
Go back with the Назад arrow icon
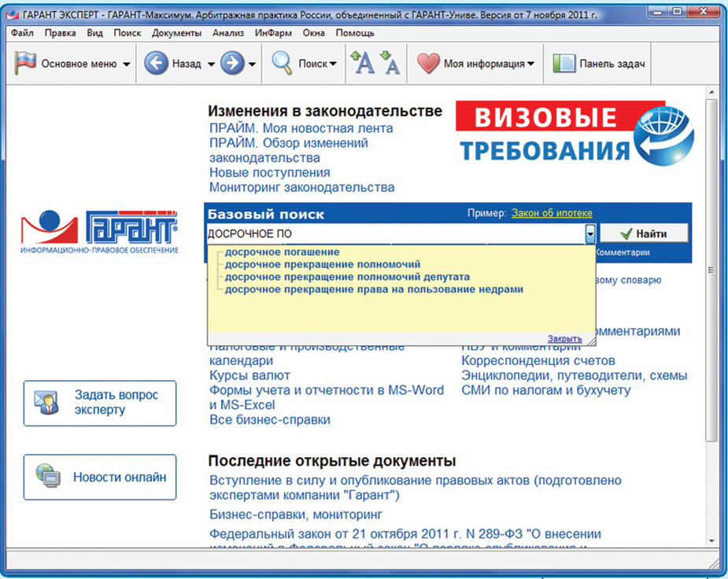tap(157, 64)
